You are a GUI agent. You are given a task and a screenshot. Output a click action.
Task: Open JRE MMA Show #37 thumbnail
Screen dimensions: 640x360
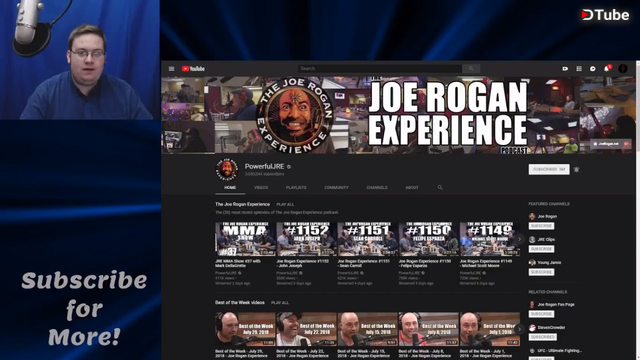tap(245, 239)
